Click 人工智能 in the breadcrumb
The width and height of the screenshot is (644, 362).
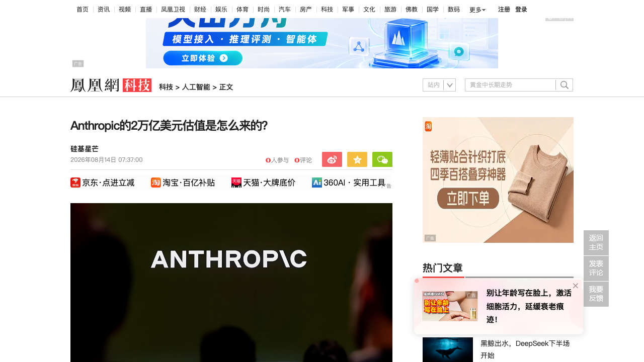tap(196, 87)
